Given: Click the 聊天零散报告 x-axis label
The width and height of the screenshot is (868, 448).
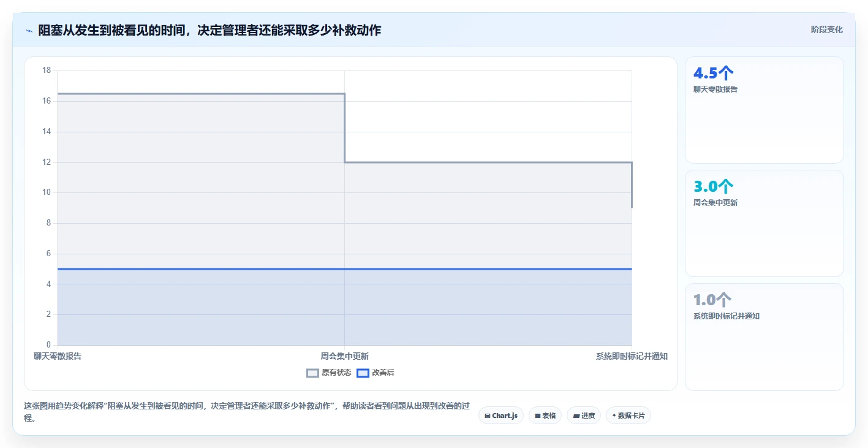Looking at the screenshot, I should 58,356.
